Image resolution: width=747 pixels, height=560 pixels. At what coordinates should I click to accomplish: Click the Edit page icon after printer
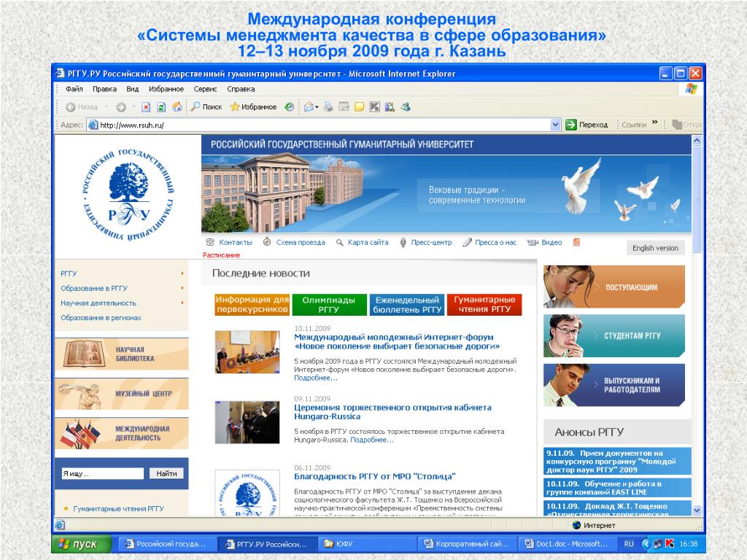click(344, 106)
